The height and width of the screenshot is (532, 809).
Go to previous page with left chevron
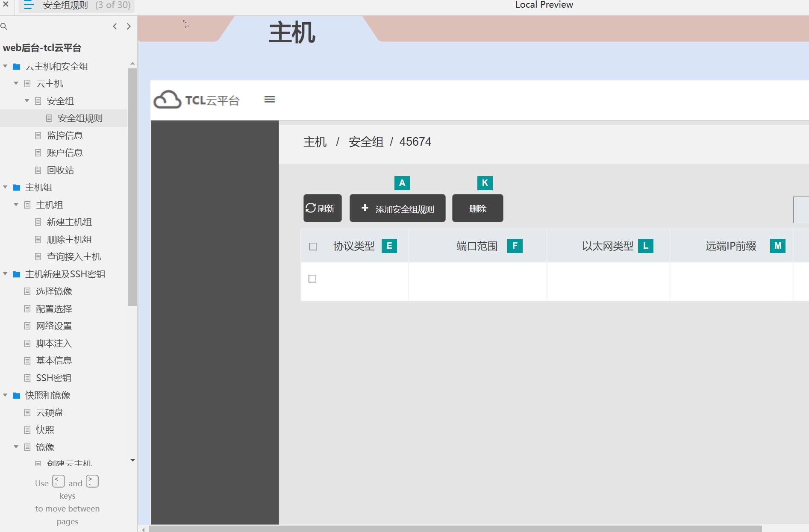pos(115,26)
